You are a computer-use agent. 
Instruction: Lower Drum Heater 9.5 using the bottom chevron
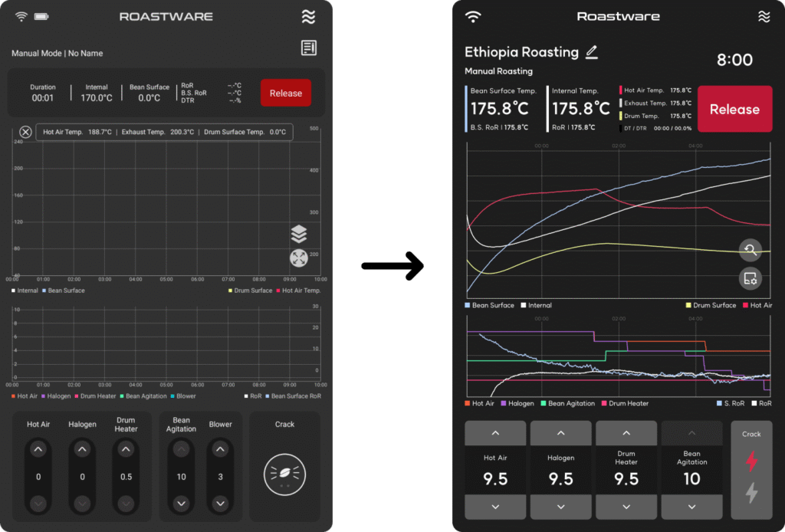pos(626,507)
